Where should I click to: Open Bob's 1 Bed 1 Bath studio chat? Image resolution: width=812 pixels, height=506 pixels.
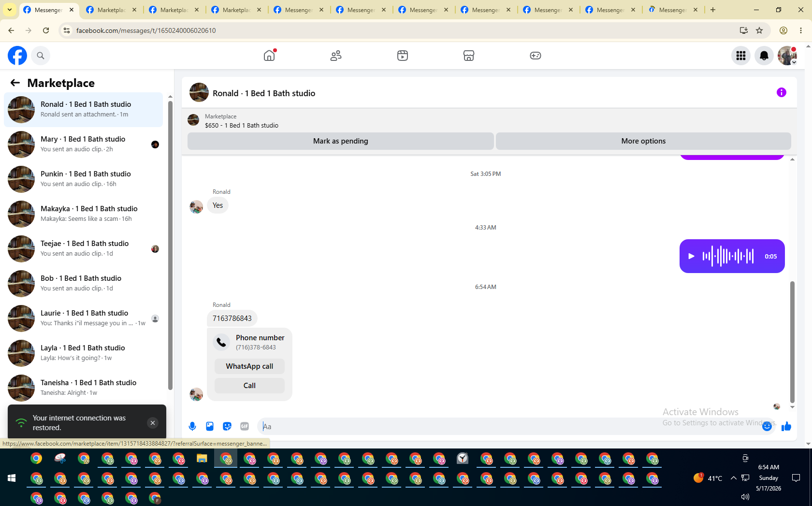[x=83, y=284]
